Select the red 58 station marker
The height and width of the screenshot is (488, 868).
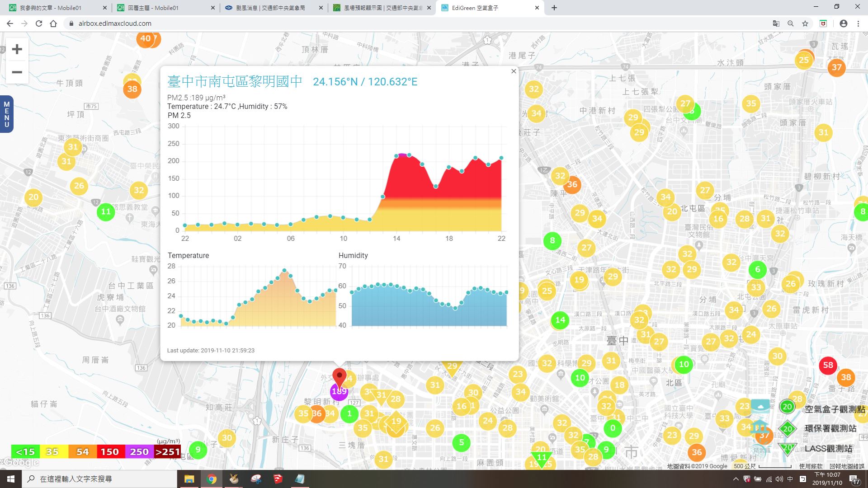[x=828, y=365]
